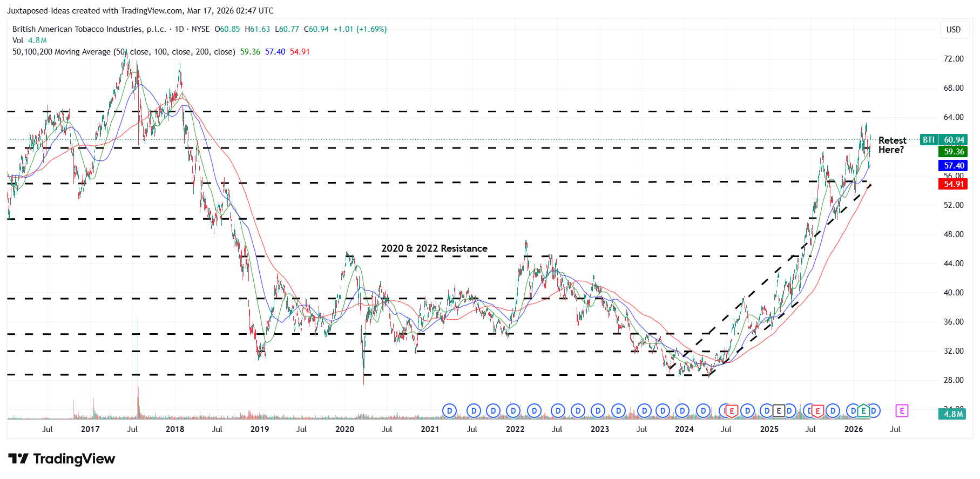Click the TradingView logo
This screenshot has width=980, height=479.
click(62, 459)
